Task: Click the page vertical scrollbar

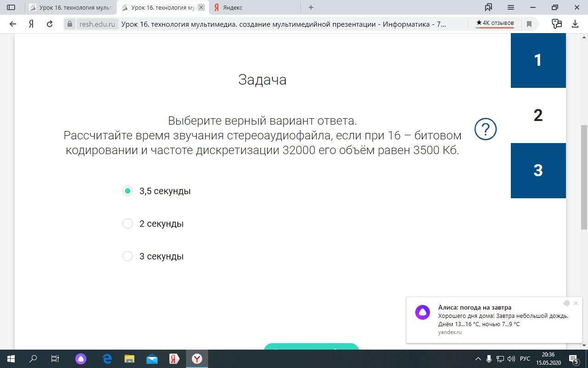Action: (x=584, y=177)
